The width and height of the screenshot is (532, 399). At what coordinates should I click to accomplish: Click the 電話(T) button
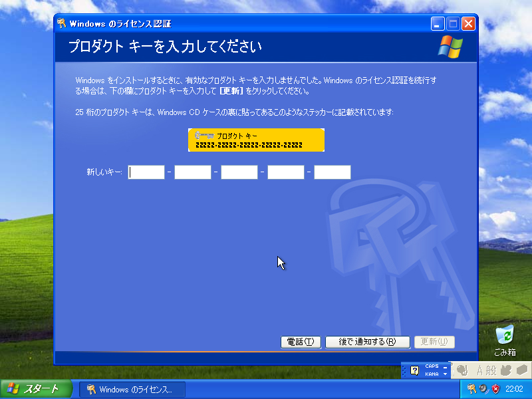click(x=301, y=342)
